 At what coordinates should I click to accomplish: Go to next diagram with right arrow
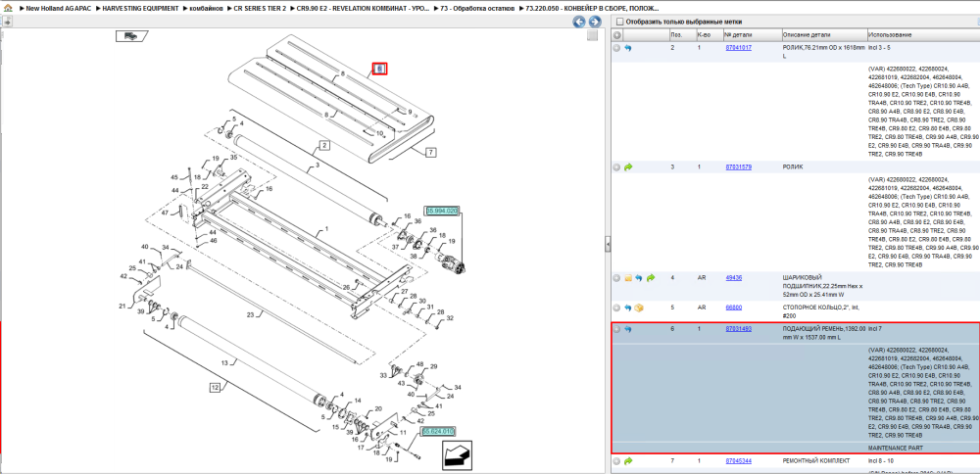(595, 22)
